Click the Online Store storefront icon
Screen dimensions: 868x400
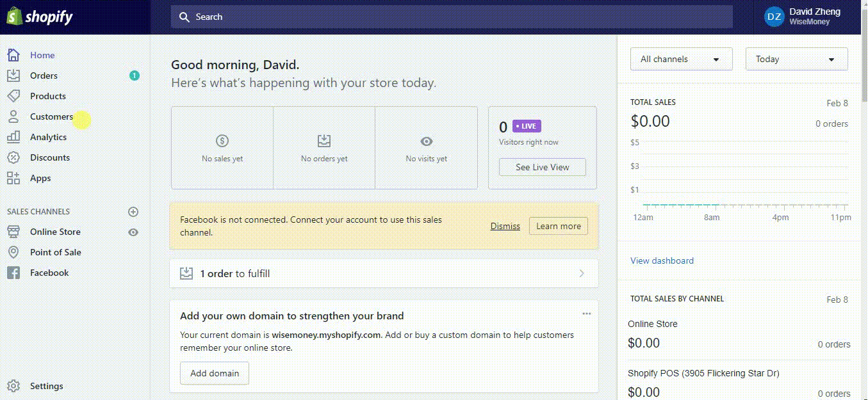point(13,232)
